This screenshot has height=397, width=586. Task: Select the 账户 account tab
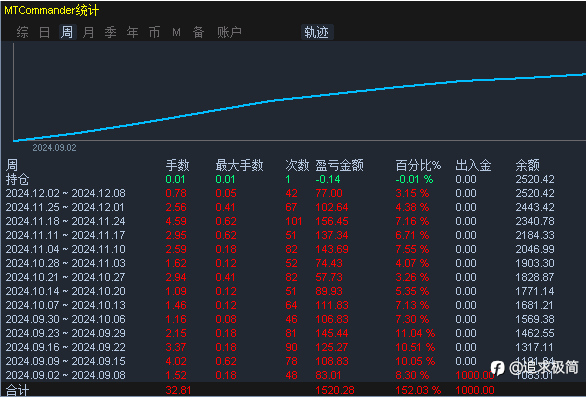229,32
